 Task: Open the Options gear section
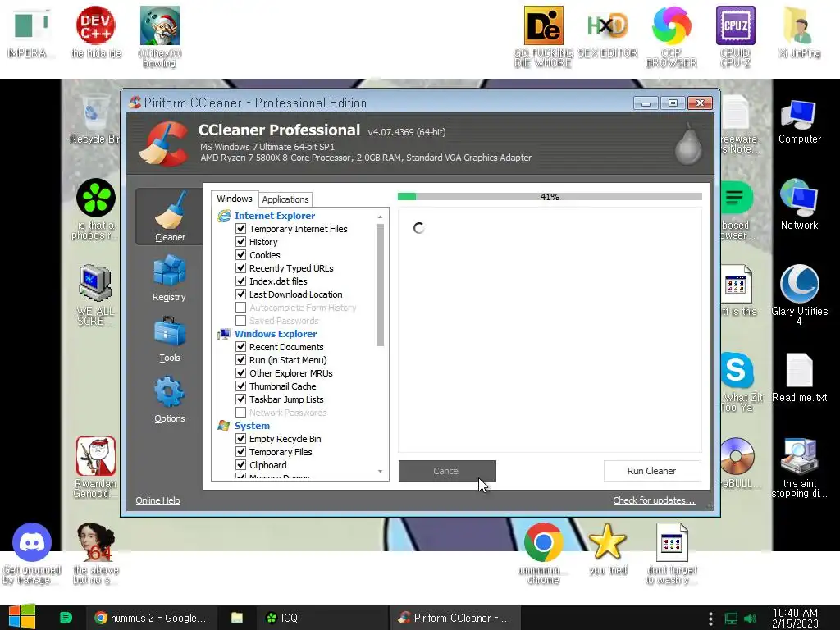click(169, 399)
